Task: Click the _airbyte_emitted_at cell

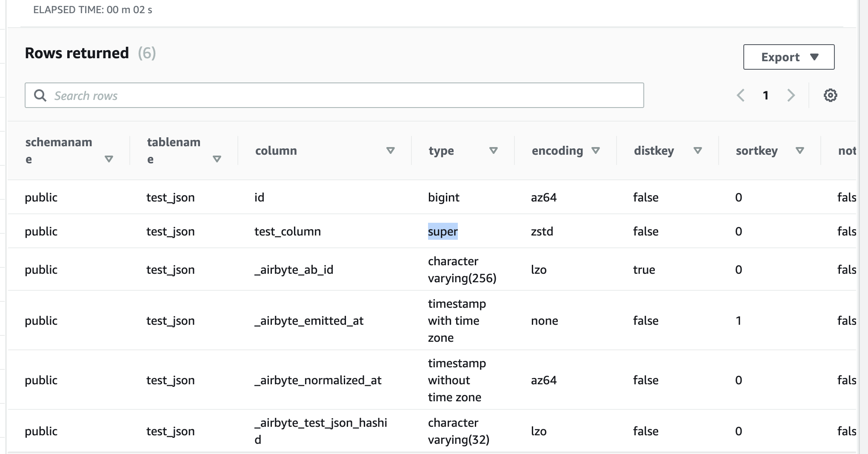Action: (309, 321)
